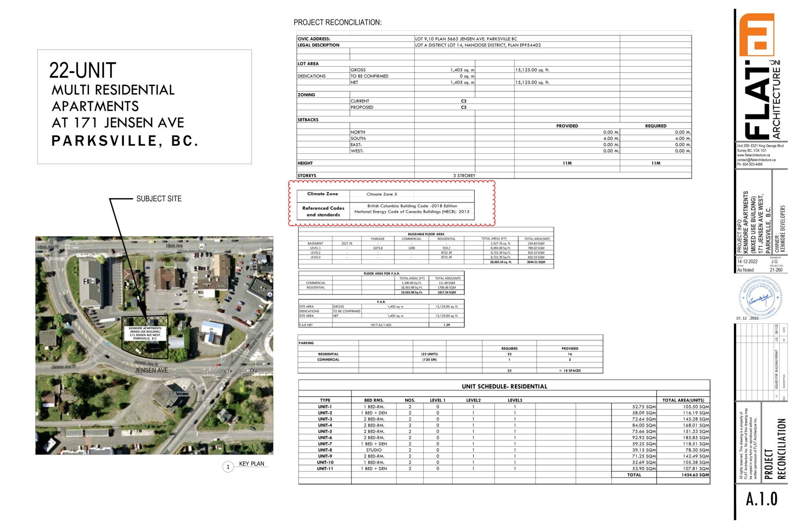The width and height of the screenshot is (798, 532).
Task: Click the circled number 1 key plan marker
Action: (228, 467)
